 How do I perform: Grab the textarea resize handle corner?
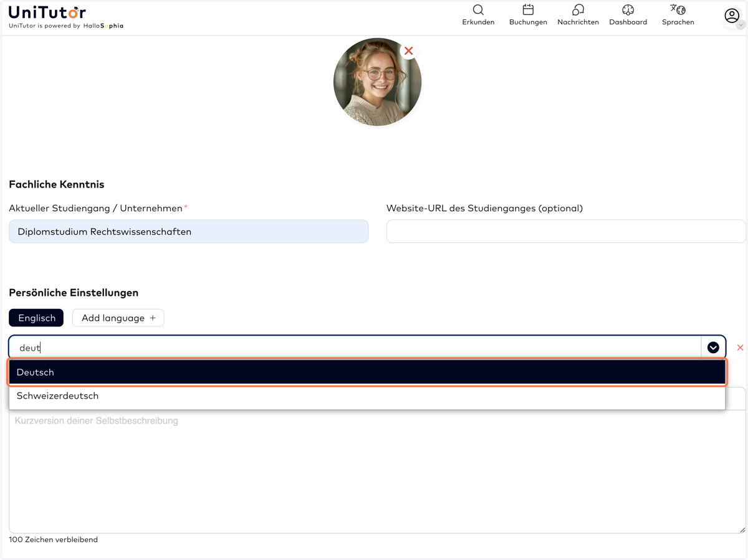(x=742, y=529)
